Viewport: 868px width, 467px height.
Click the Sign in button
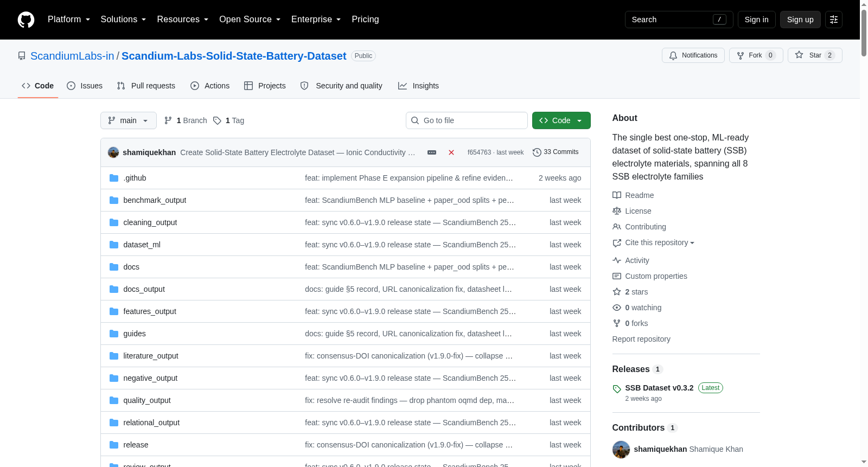[756, 20]
